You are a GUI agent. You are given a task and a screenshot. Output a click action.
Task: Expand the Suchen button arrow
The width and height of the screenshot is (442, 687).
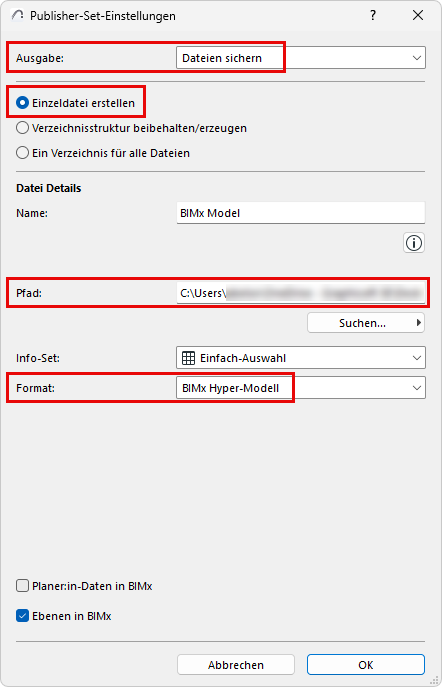point(419,323)
